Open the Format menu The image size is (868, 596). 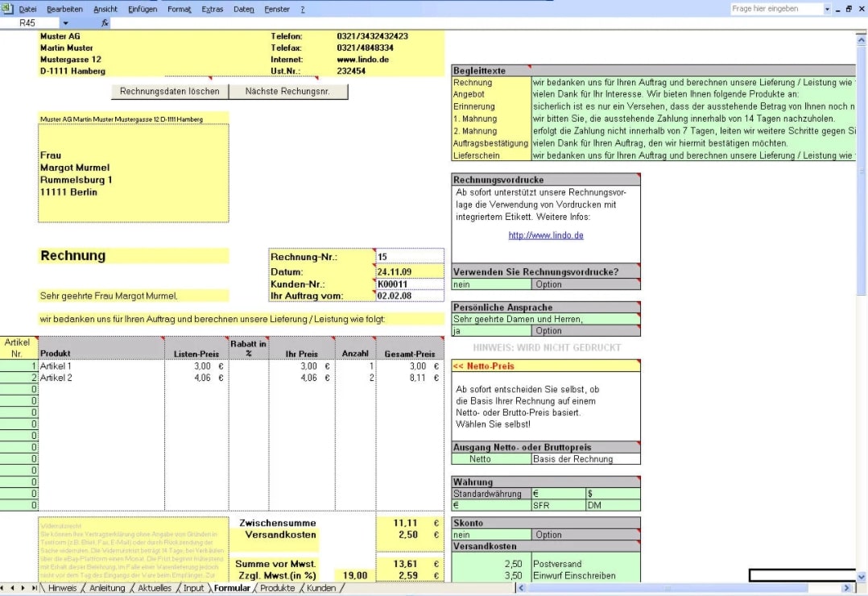point(180,9)
